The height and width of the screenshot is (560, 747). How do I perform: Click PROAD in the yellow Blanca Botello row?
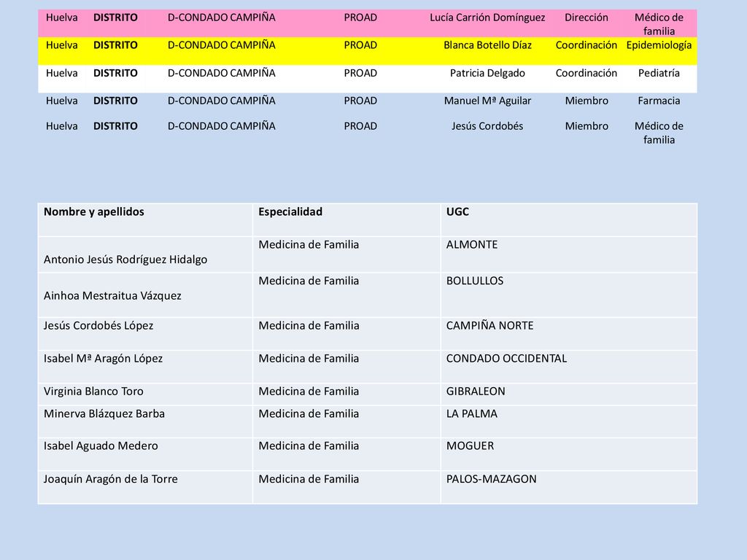(360, 45)
